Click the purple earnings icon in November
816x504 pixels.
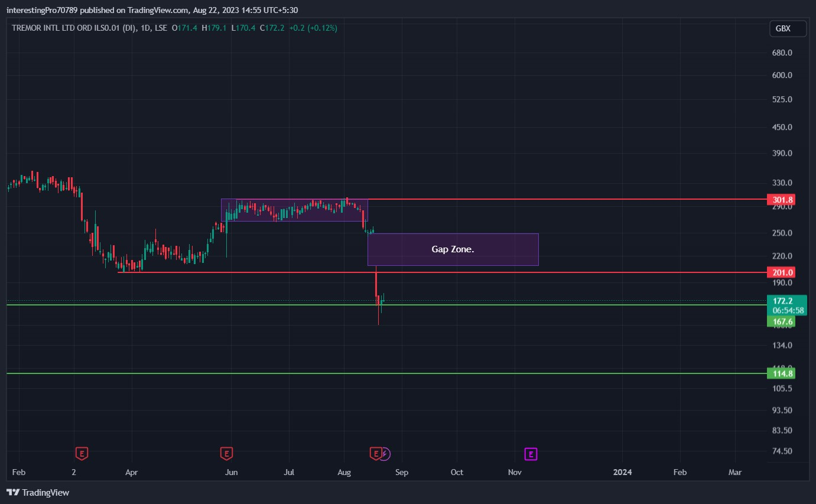pos(531,454)
